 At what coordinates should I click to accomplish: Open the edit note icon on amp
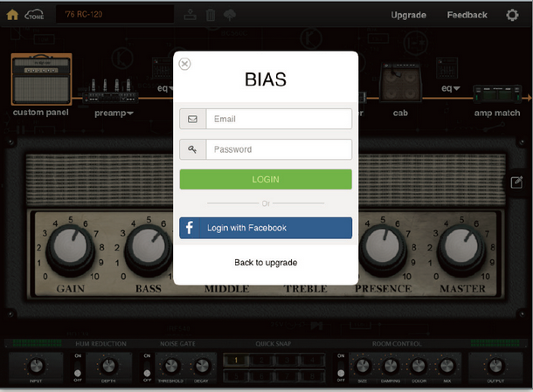(516, 182)
